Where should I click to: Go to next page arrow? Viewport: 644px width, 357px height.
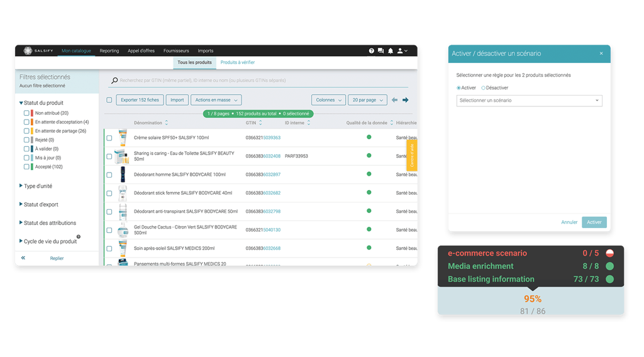406,100
